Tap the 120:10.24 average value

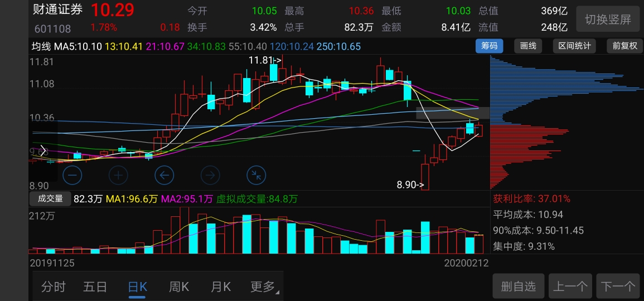pyautogui.click(x=292, y=46)
